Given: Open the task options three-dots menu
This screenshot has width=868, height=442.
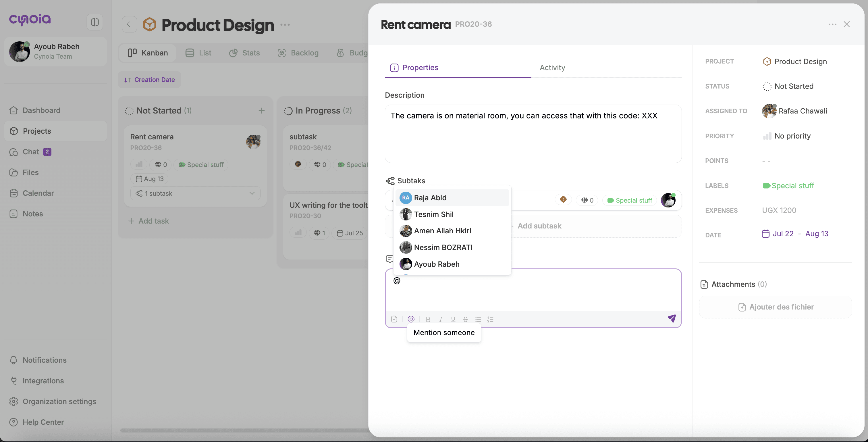Looking at the screenshot, I should tap(832, 24).
